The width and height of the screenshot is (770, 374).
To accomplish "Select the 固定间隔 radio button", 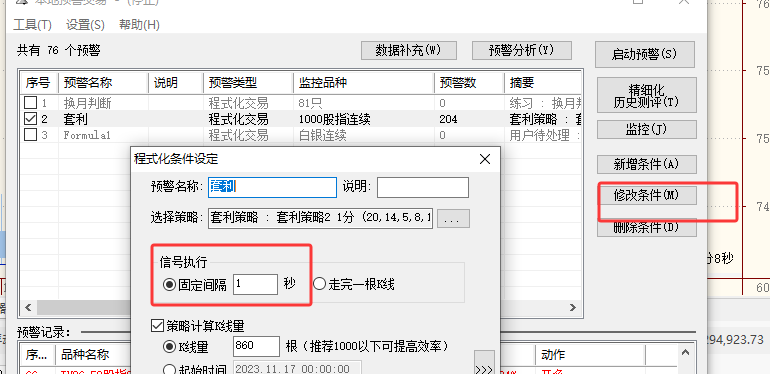I will click(x=169, y=285).
